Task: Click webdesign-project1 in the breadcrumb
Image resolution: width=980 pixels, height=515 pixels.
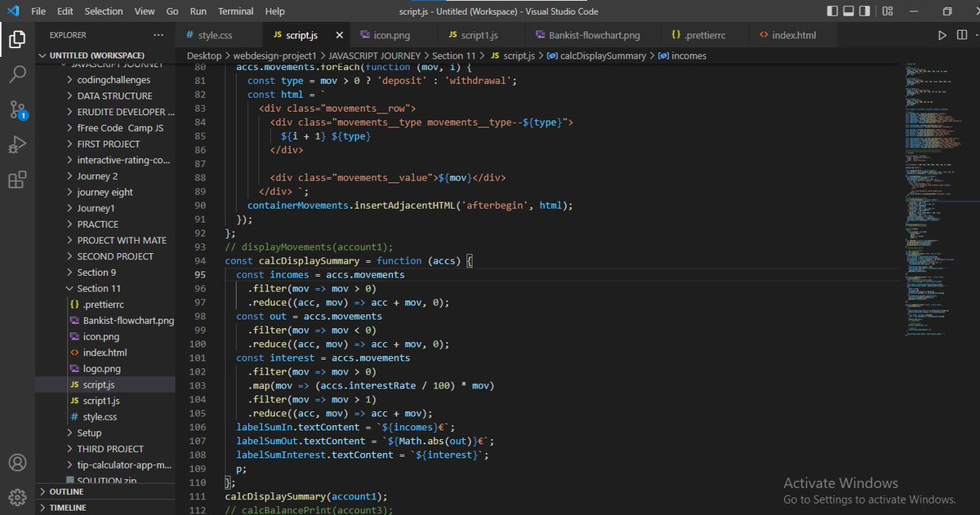Action: 275,55
